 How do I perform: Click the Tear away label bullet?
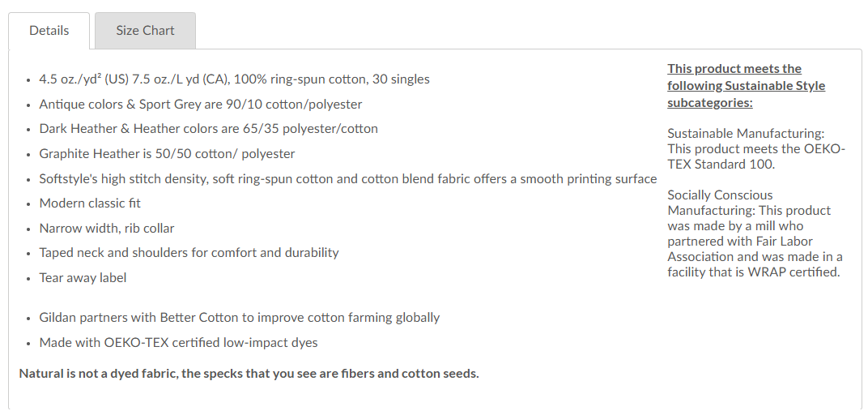tap(83, 278)
